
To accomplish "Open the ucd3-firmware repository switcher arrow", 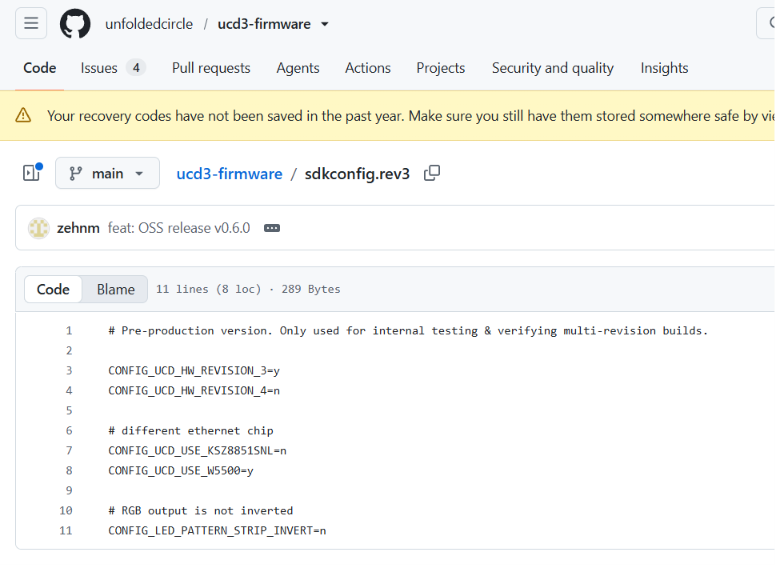I will 325,24.
